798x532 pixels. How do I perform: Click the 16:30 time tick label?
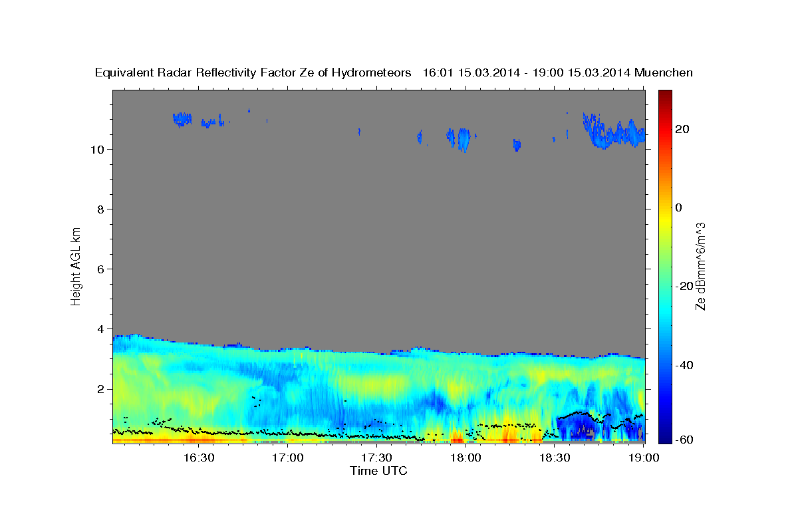tap(198, 457)
